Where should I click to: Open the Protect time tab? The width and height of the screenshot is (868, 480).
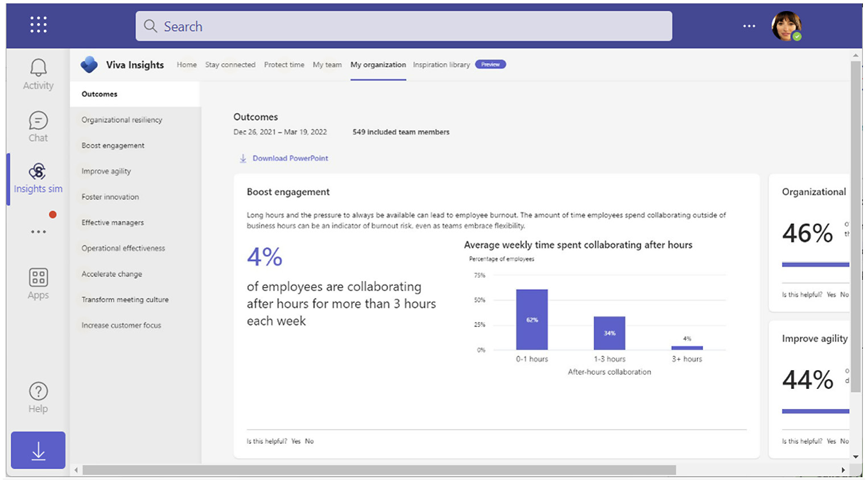click(284, 65)
